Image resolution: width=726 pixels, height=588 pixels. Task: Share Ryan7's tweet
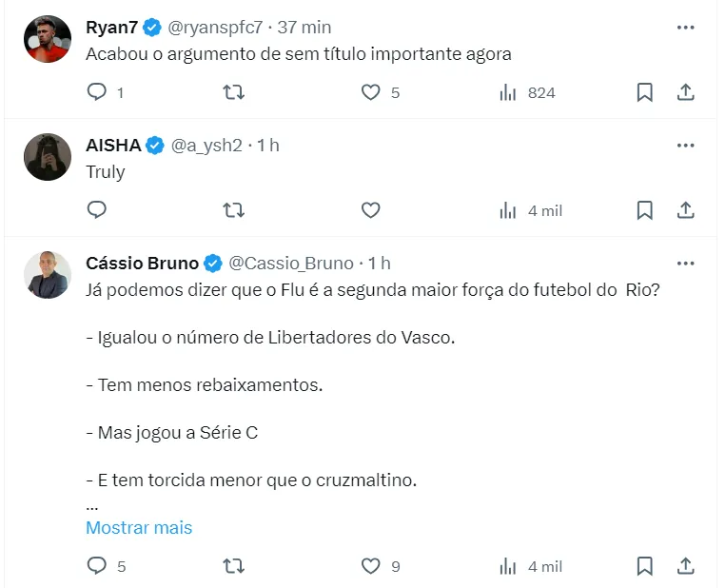coord(685,92)
